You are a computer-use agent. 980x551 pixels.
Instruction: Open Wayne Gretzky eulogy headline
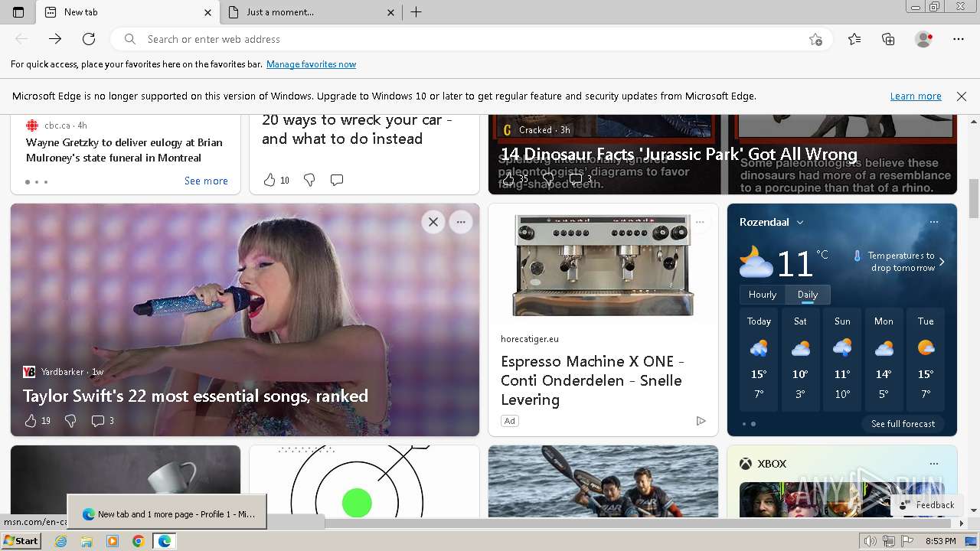tap(124, 150)
